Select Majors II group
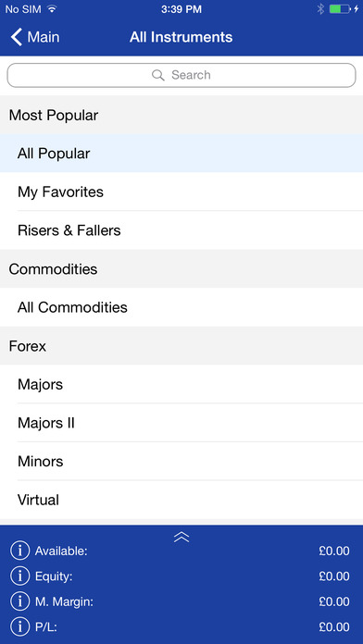363x644 pixels. pos(181,423)
